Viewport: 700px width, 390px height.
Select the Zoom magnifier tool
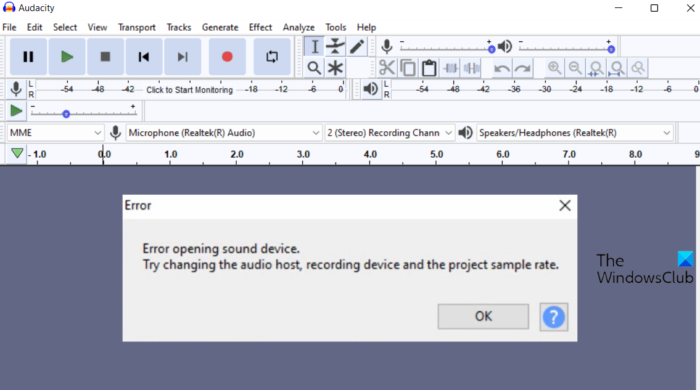coord(314,68)
